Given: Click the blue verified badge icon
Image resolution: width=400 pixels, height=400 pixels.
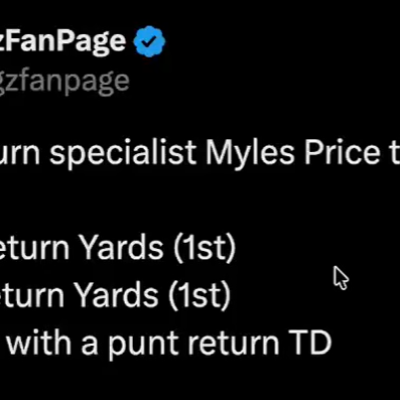Looking at the screenshot, I should (149, 41).
